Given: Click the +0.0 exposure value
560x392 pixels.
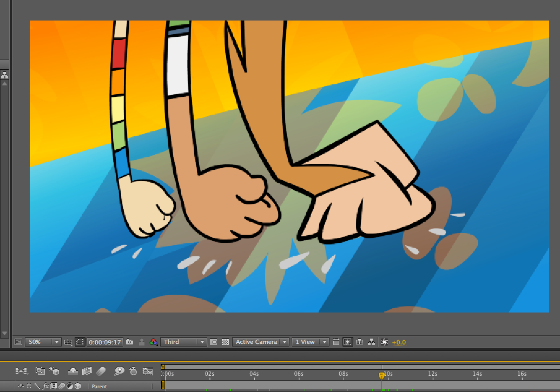Looking at the screenshot, I should tap(399, 342).
